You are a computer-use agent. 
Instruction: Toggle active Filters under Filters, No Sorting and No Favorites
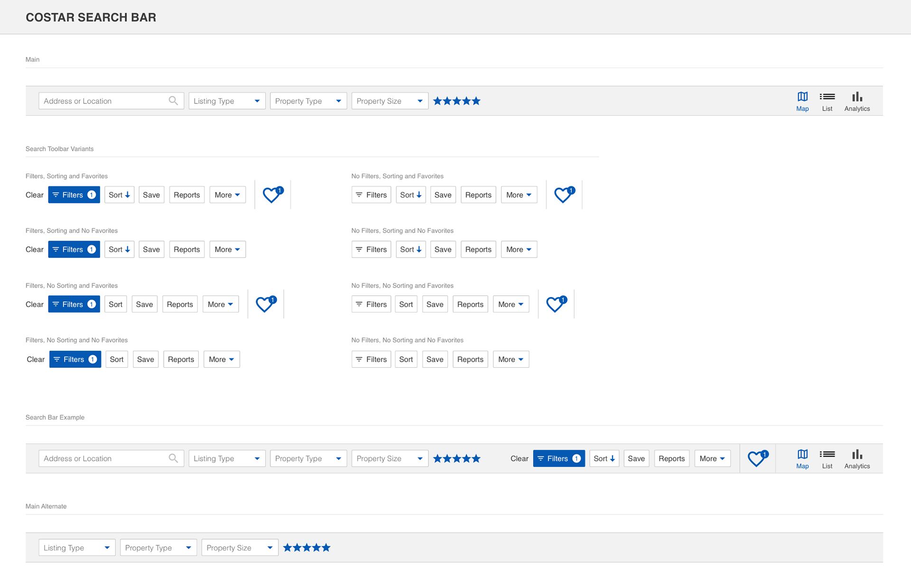75,359
